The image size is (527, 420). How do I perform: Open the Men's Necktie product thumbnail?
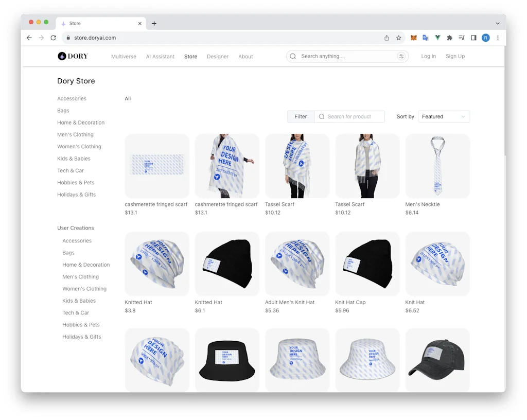(x=437, y=166)
